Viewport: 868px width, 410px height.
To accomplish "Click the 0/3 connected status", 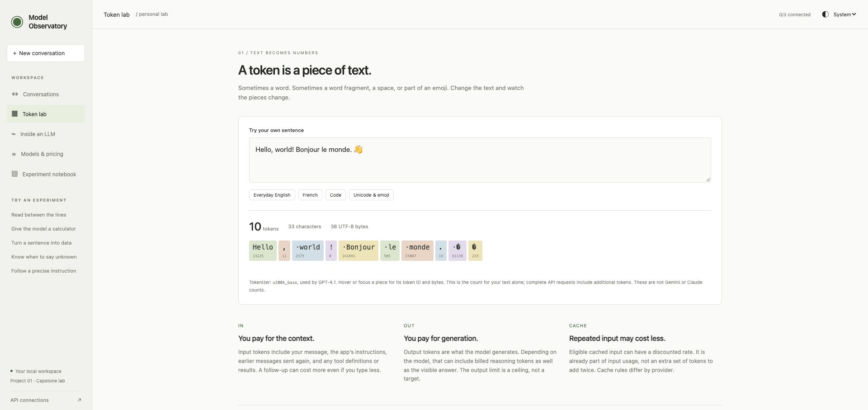I will point(795,14).
